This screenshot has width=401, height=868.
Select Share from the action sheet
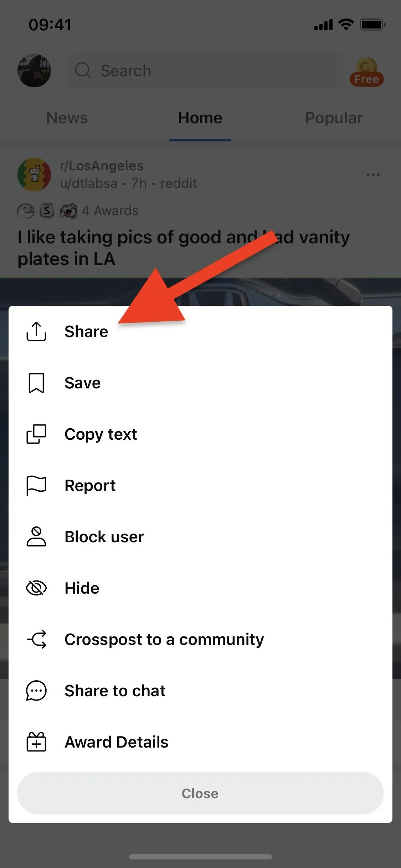200,331
